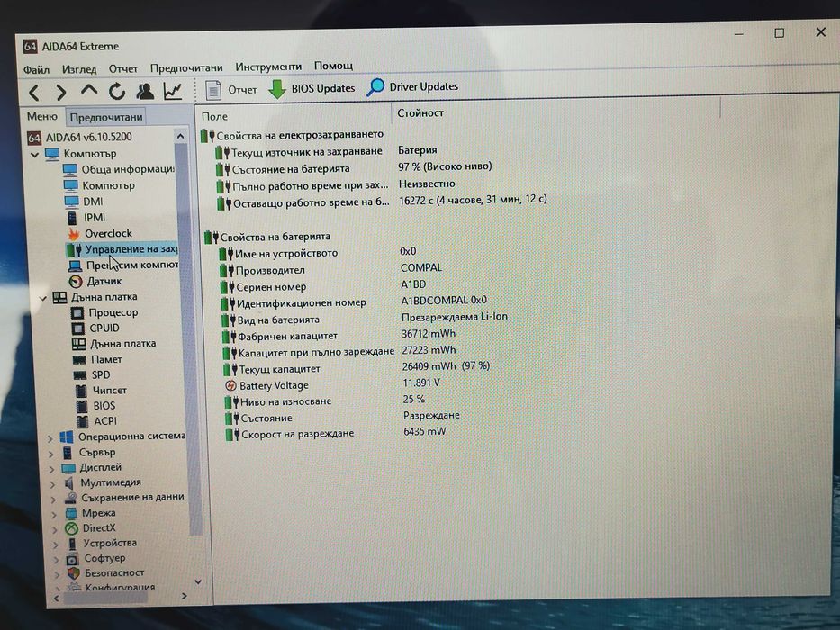Select the Текущ капацитет row
Screen dimensions: 840x630
click(x=357, y=368)
